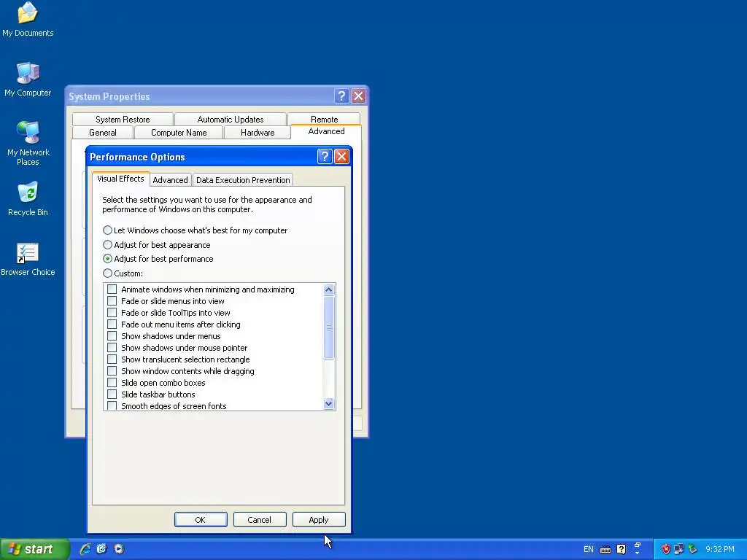
Task: Click the effects list scroll up arrow
Action: pyautogui.click(x=329, y=289)
